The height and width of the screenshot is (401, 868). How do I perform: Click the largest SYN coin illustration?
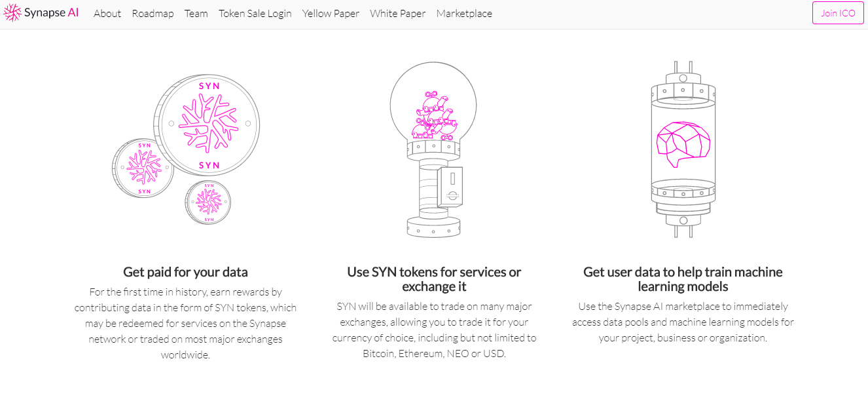(209, 124)
